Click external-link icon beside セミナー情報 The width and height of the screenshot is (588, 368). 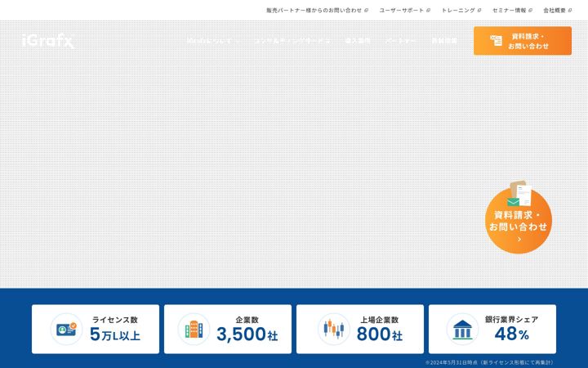(x=530, y=11)
